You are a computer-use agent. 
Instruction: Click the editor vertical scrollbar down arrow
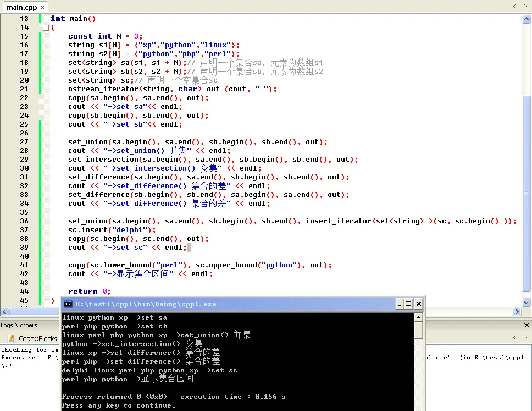pyautogui.click(x=527, y=302)
